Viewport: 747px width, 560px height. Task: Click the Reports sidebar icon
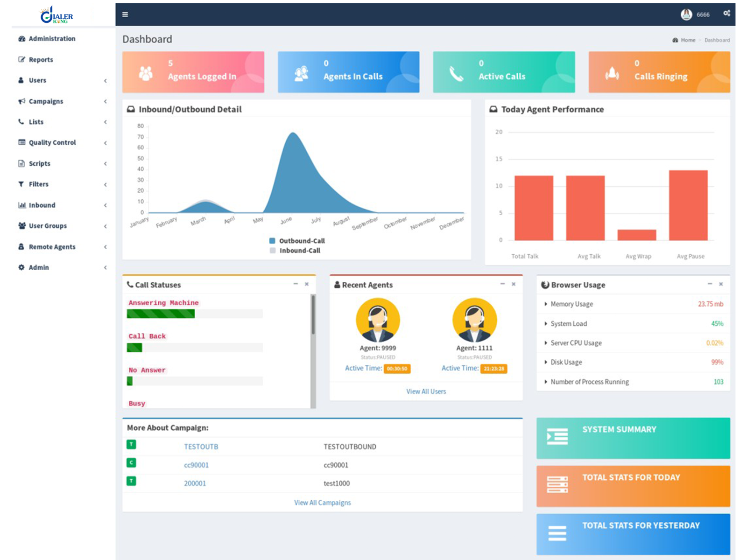21,59
